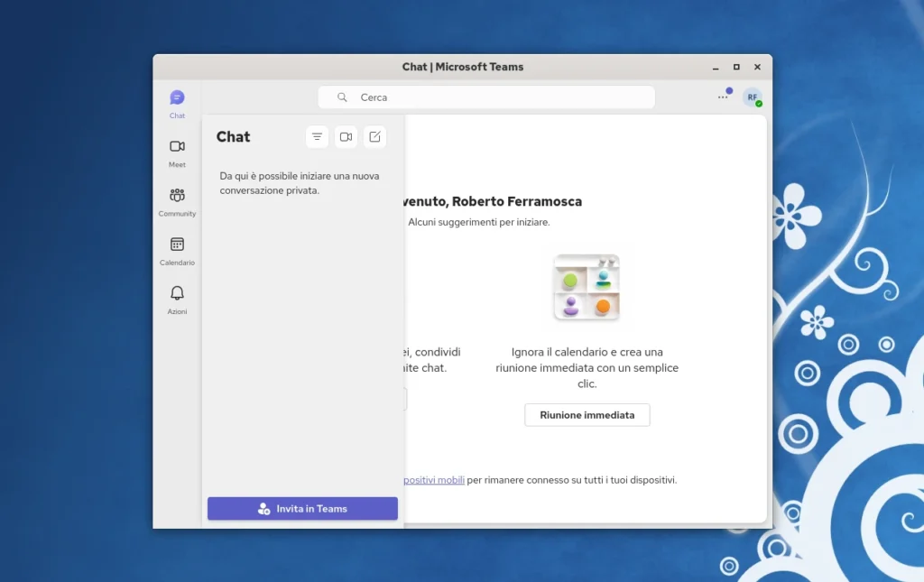Maximize the Microsoft Teams window
Viewport: 924px width, 582px height.
pyautogui.click(x=735, y=67)
